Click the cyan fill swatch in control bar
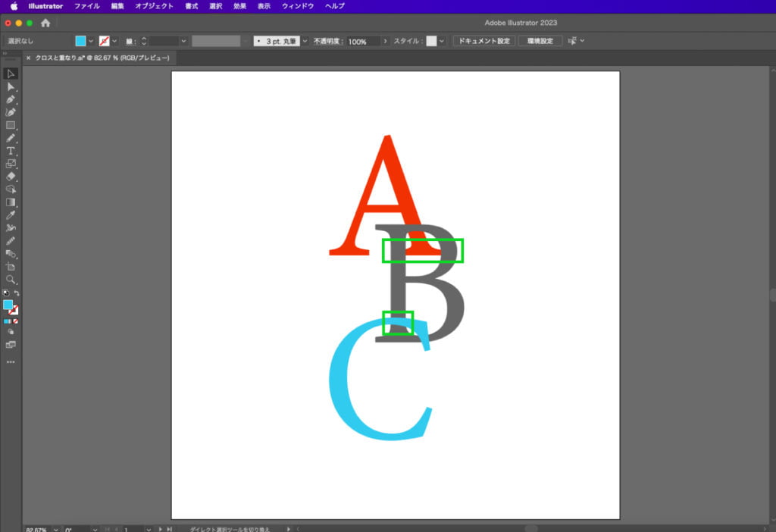776x532 pixels. tap(80, 41)
